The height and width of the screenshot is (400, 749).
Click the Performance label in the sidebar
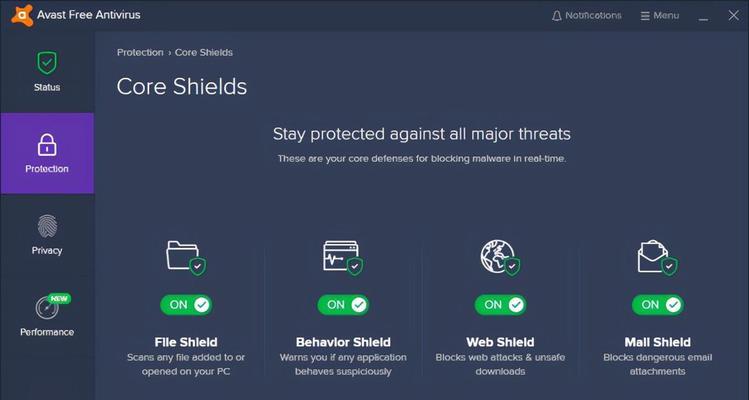coord(47,332)
